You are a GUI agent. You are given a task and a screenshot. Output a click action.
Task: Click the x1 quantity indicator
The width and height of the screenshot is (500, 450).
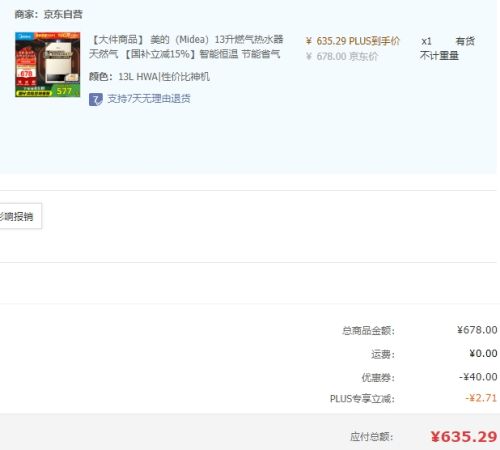coord(426,41)
